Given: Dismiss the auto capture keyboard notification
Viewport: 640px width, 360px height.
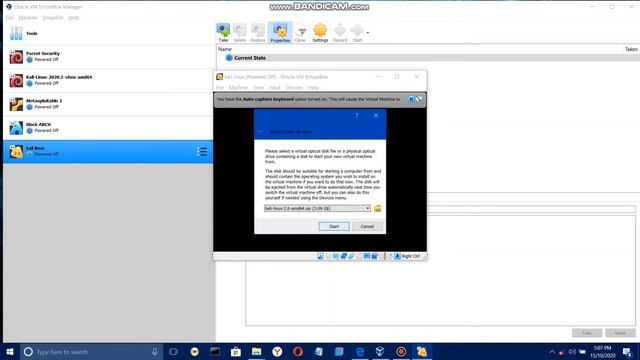Looking at the screenshot, I should (x=411, y=99).
